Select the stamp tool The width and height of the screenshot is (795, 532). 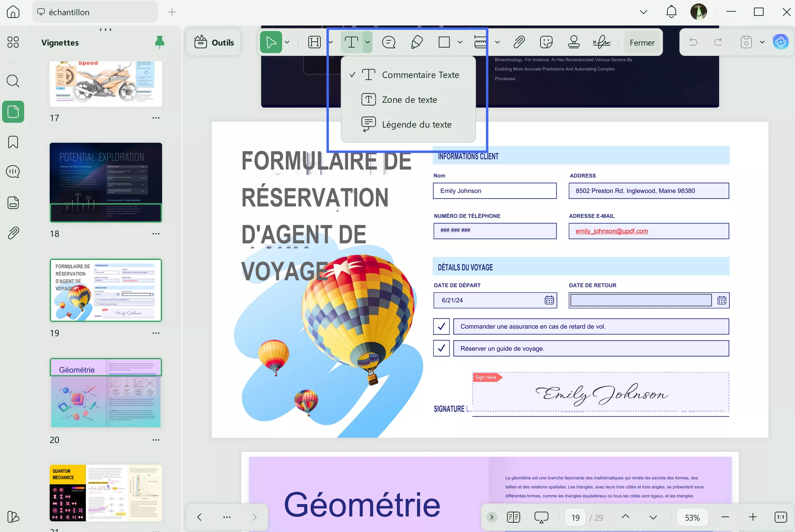tap(574, 42)
